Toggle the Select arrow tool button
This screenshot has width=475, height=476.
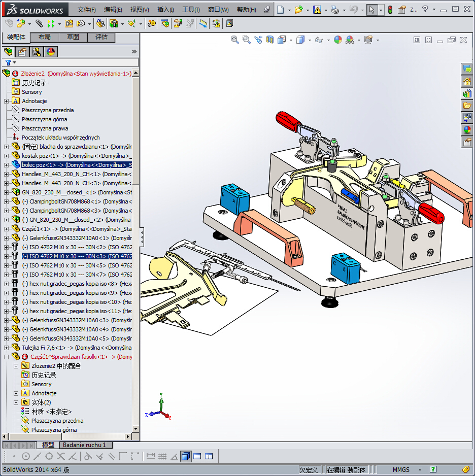tap(372, 10)
